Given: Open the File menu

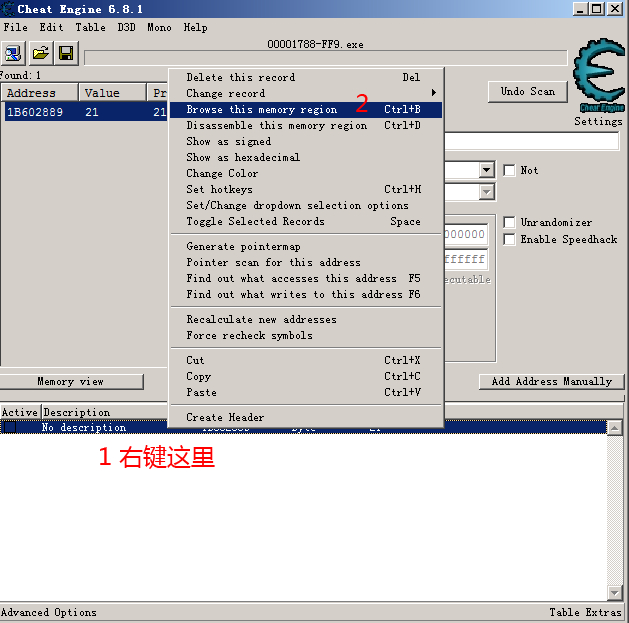Looking at the screenshot, I should (16, 27).
